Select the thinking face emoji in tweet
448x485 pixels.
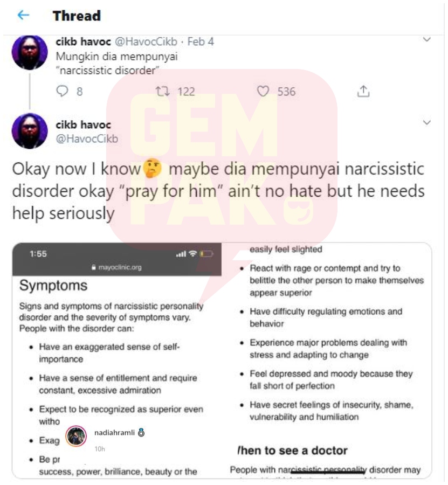point(153,168)
